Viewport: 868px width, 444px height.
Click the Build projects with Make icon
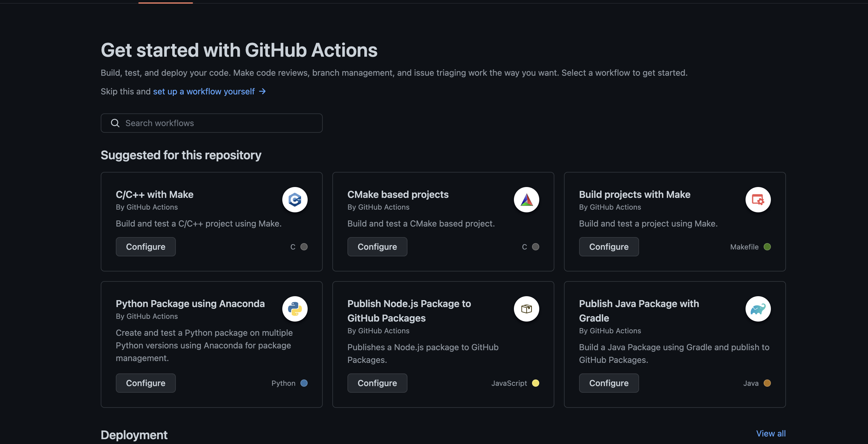coord(758,200)
